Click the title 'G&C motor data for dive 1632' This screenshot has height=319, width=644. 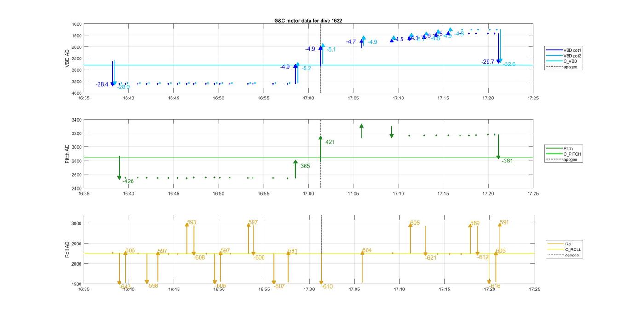click(x=308, y=21)
